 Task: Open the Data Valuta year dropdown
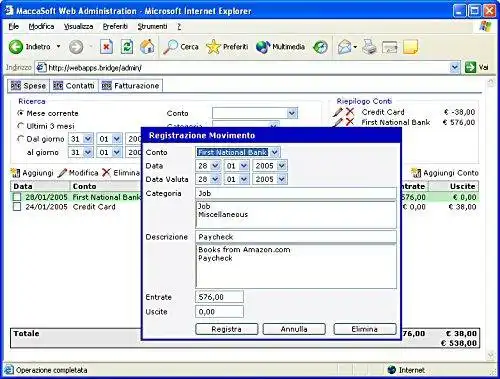point(282,179)
